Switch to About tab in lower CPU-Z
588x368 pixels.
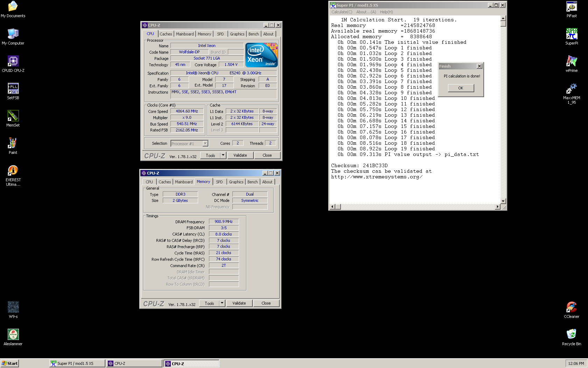click(x=267, y=182)
